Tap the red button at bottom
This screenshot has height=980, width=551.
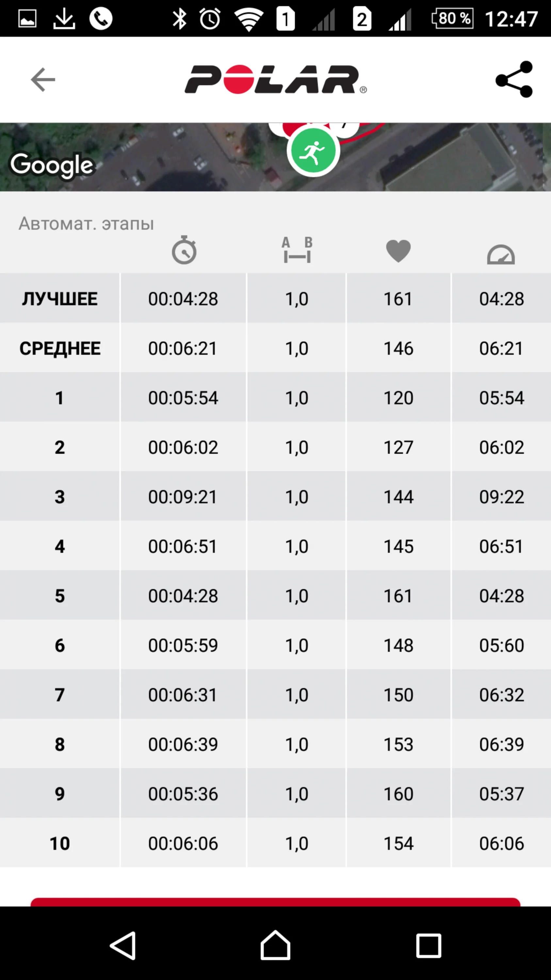tap(275, 902)
